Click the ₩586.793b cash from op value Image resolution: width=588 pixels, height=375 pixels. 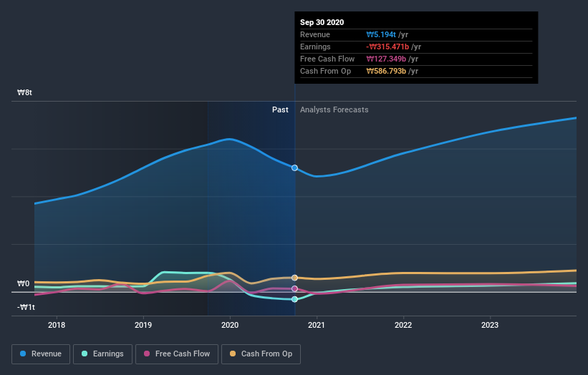[386, 71]
